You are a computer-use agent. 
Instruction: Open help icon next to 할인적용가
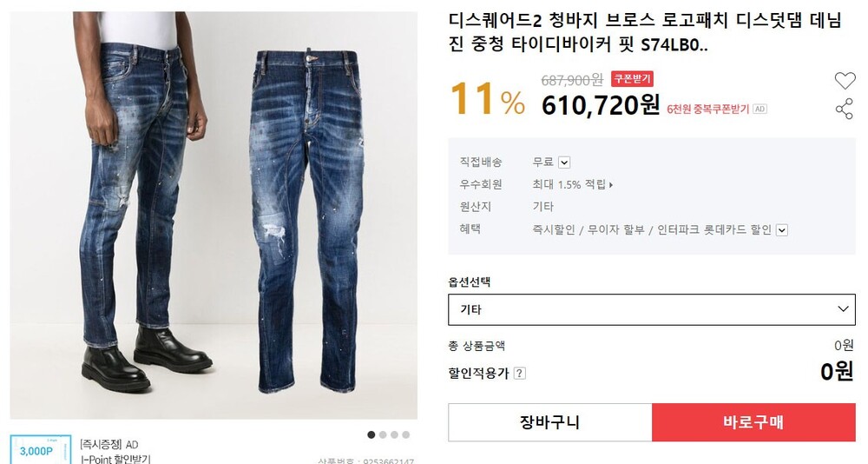[519, 373]
